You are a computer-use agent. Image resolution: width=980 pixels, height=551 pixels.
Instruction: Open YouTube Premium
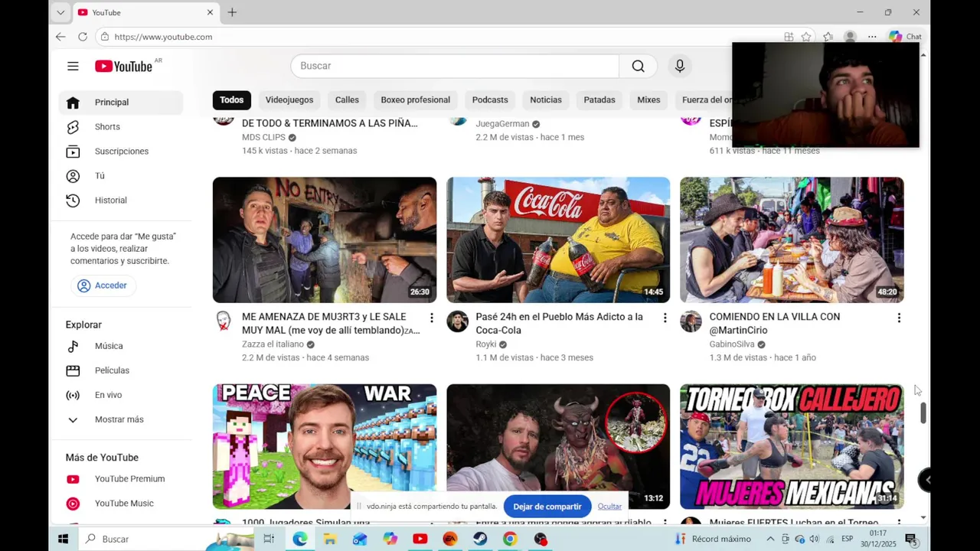pyautogui.click(x=120, y=479)
